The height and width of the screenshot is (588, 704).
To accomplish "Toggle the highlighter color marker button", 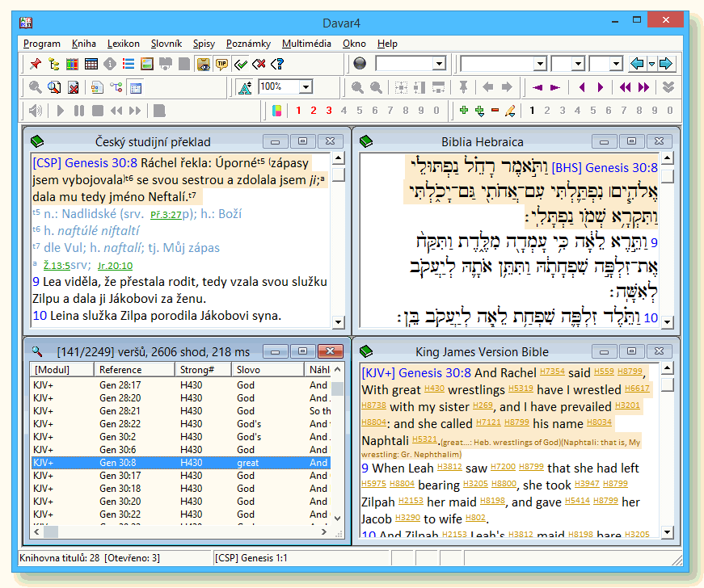I will coord(277,111).
